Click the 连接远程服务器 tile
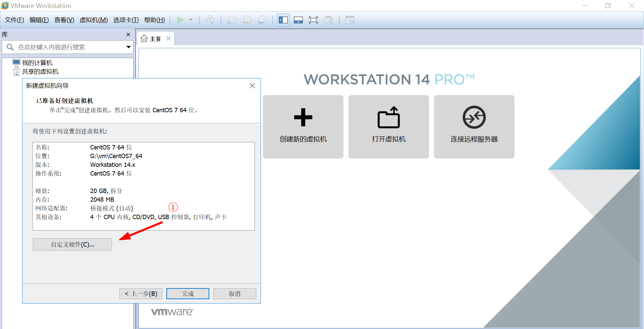This screenshot has width=644, height=329. pyautogui.click(x=474, y=127)
